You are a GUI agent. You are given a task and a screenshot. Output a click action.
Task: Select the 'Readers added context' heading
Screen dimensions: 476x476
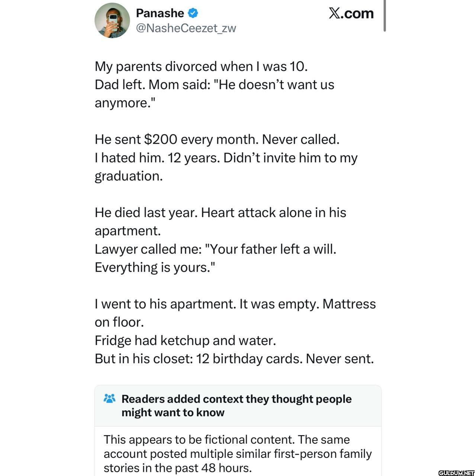point(237,405)
